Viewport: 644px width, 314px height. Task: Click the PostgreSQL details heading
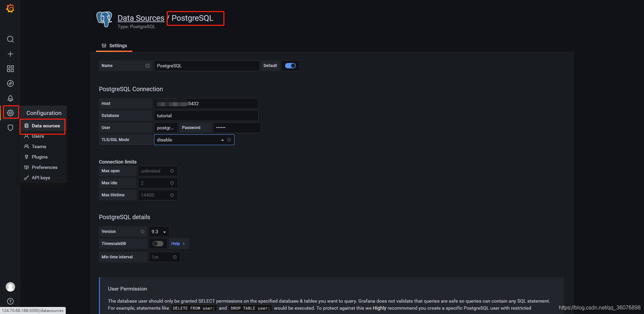pos(124,217)
